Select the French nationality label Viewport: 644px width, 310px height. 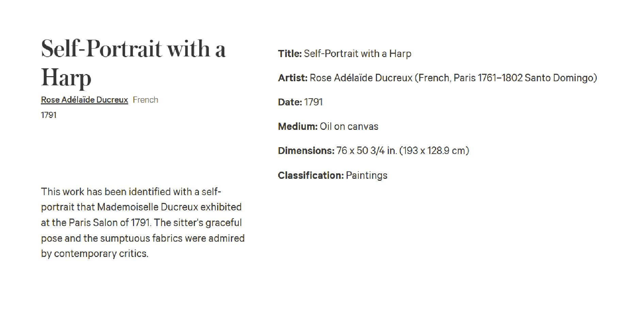pos(146,100)
